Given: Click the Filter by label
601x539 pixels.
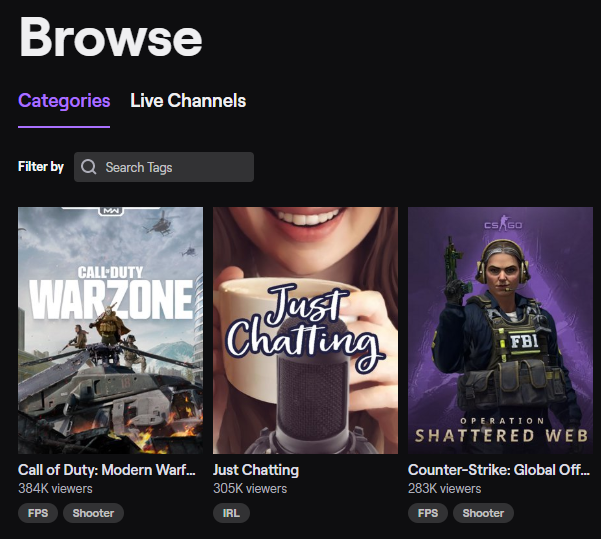Looking at the screenshot, I should coord(41,167).
